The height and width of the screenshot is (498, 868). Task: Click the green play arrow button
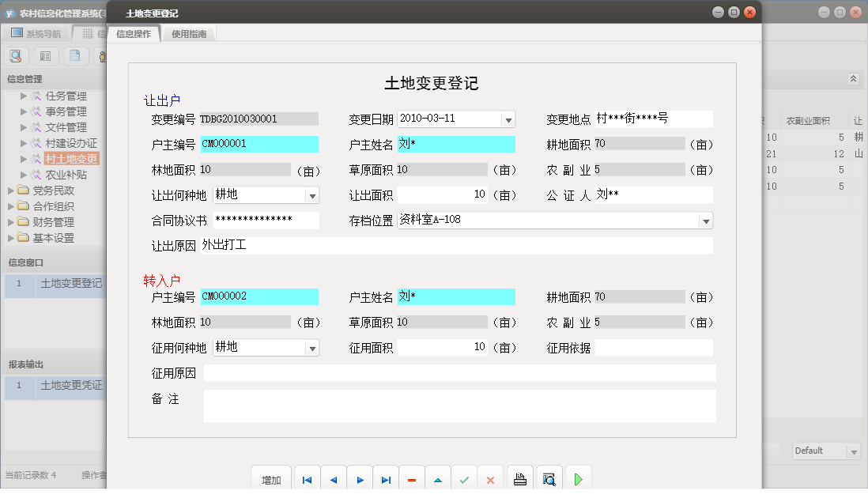(578, 480)
